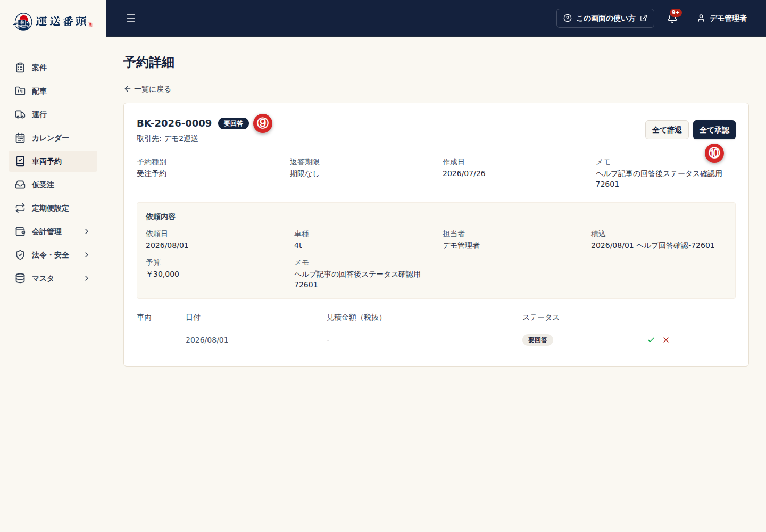Select the 車両予約 menu item
766x532 pixels.
[x=53, y=161]
